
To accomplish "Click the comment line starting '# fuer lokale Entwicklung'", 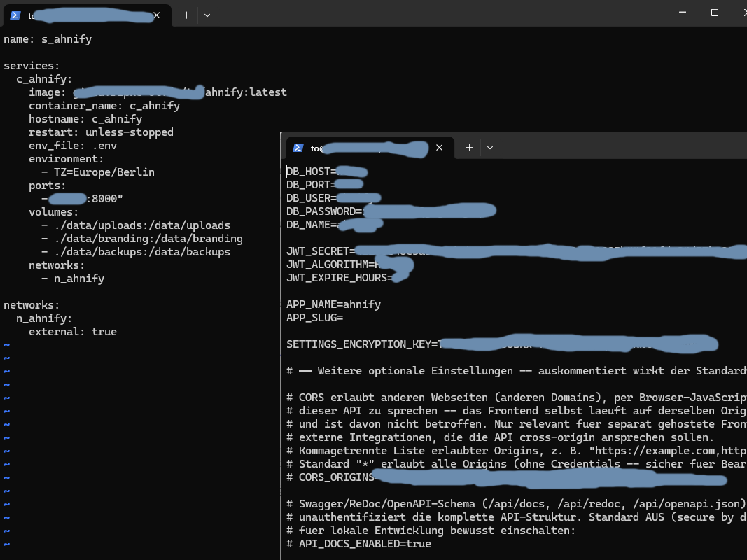I will tap(431, 531).
